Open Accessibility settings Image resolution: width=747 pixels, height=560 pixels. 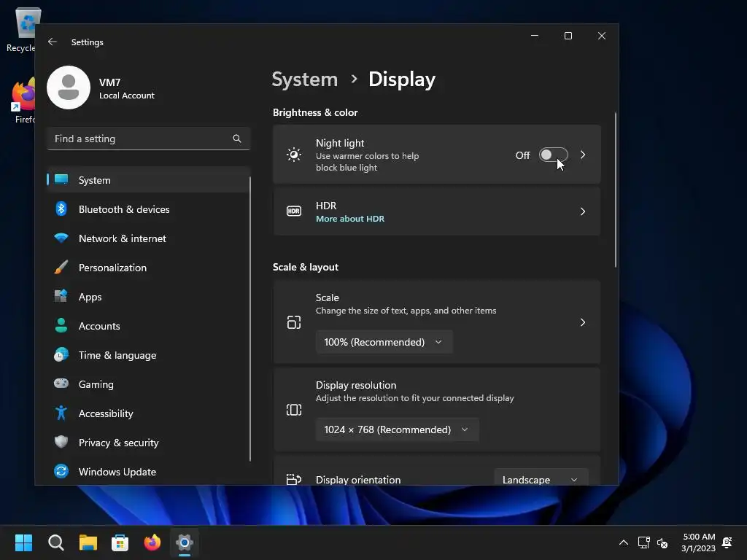click(x=148, y=413)
